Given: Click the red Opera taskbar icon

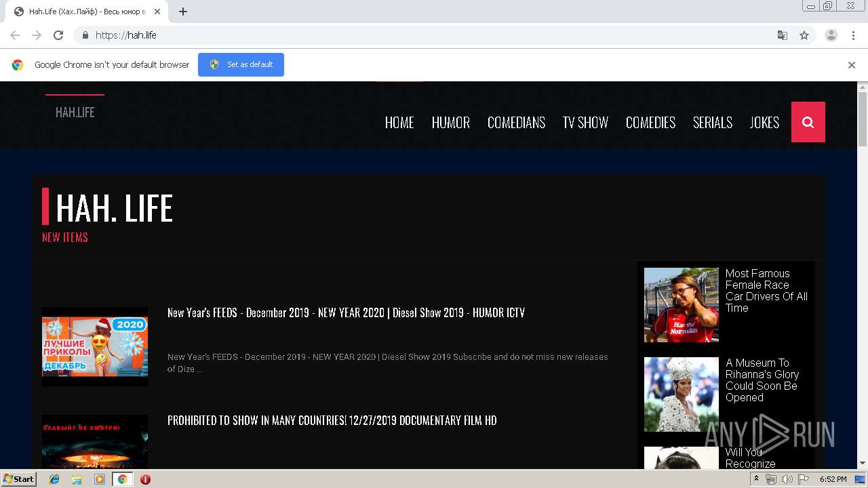Looking at the screenshot, I should [x=145, y=479].
